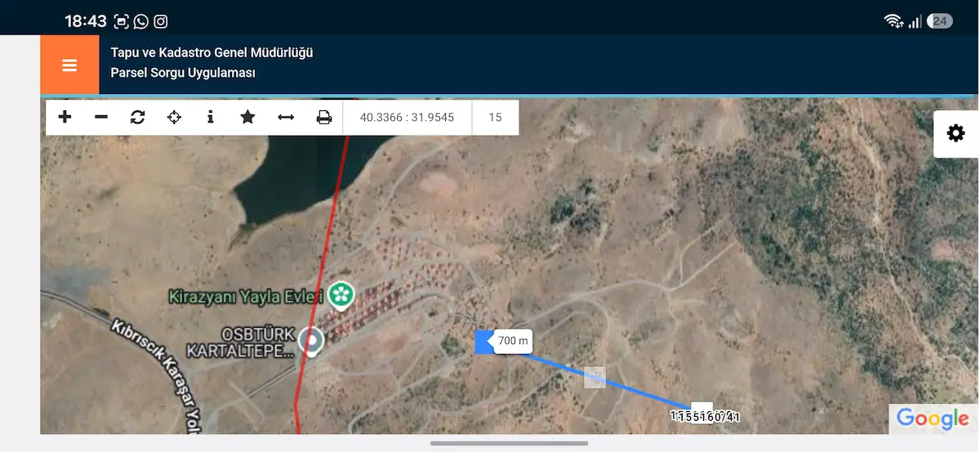Zoom in with the plus icon
Screen dimensions: 980x452
pos(65,117)
